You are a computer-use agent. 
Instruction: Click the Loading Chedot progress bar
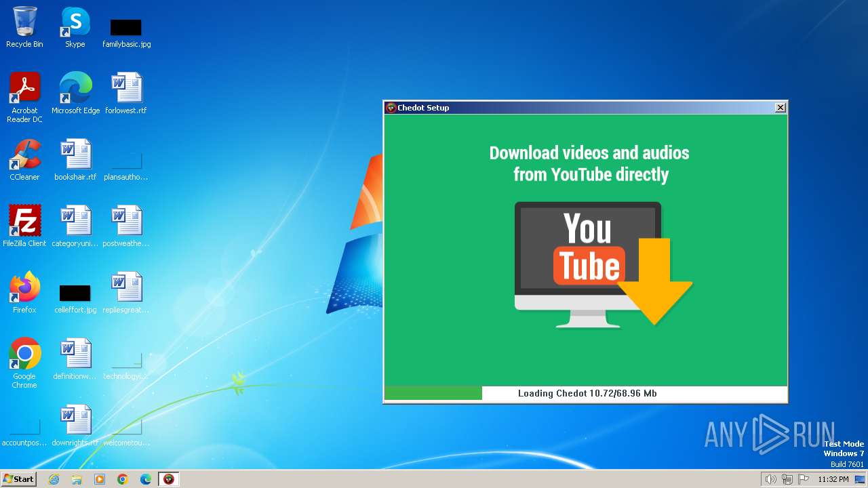[x=586, y=393]
